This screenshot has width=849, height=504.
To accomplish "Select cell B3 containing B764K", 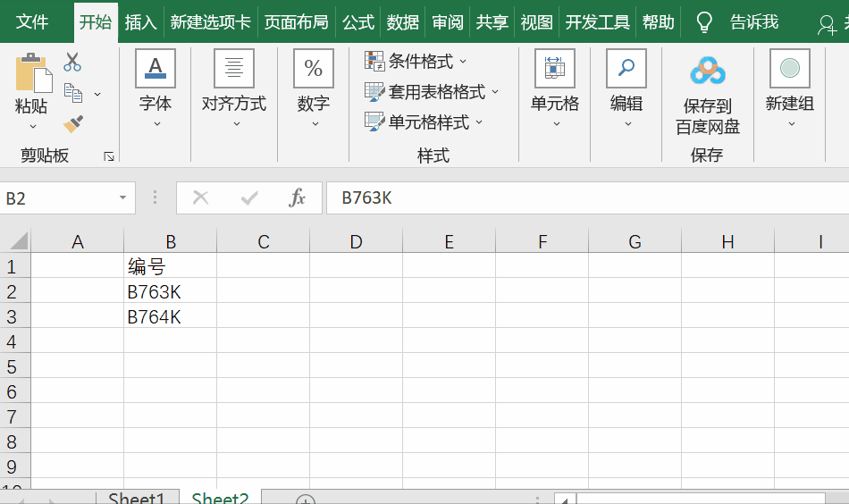I will pyautogui.click(x=170, y=316).
